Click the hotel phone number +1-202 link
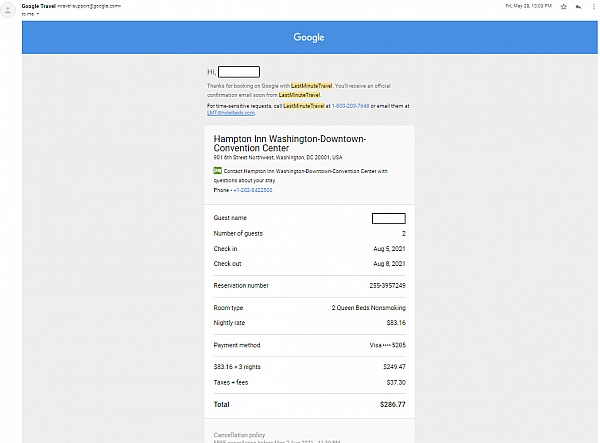 [x=253, y=190]
